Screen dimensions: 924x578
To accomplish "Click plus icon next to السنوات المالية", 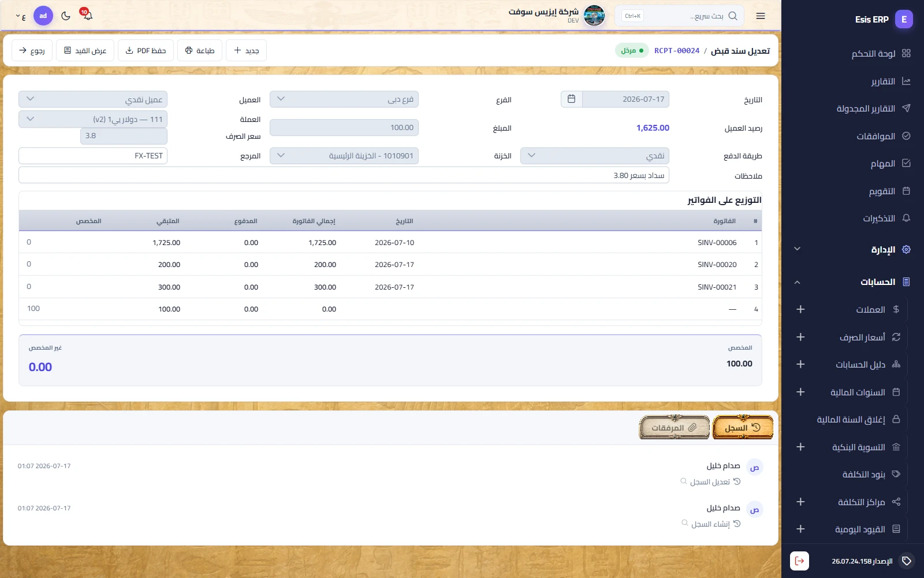I will [x=800, y=392].
